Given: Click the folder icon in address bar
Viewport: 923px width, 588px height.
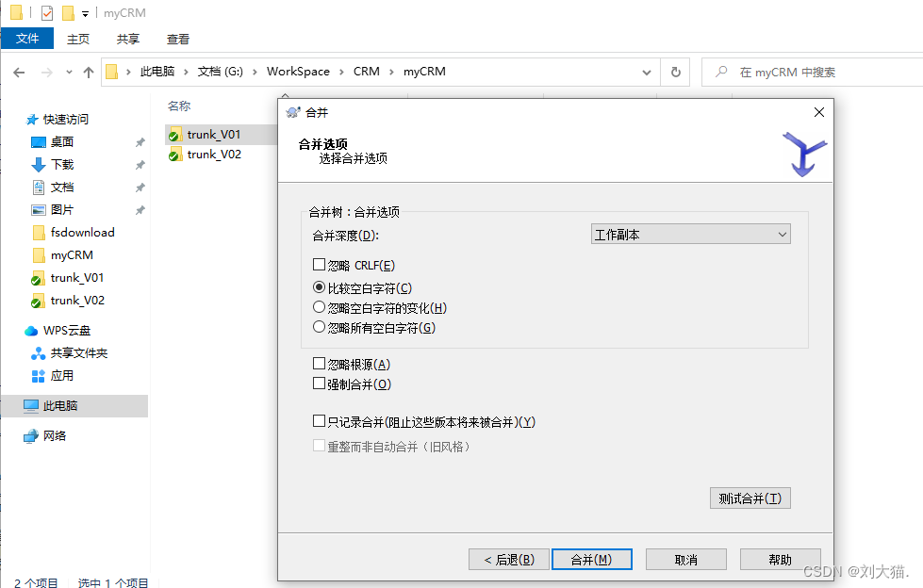Looking at the screenshot, I should pos(112,72).
